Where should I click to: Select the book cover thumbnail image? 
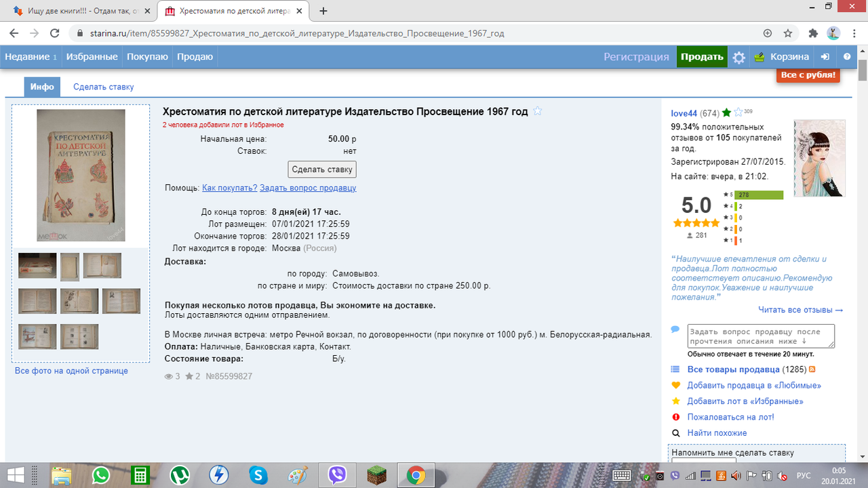tap(81, 175)
